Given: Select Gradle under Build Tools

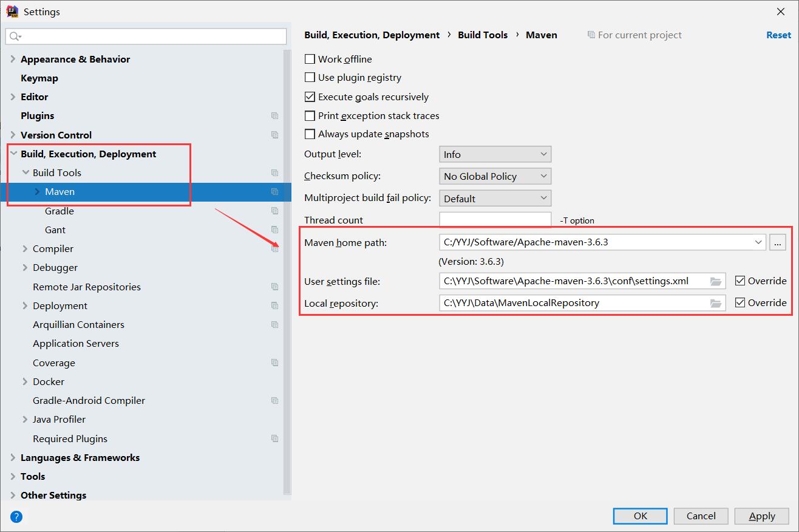Looking at the screenshot, I should 59,211.
